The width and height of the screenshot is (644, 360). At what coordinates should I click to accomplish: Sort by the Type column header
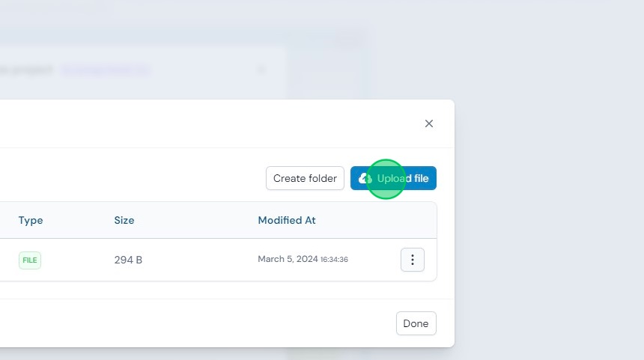click(x=31, y=221)
